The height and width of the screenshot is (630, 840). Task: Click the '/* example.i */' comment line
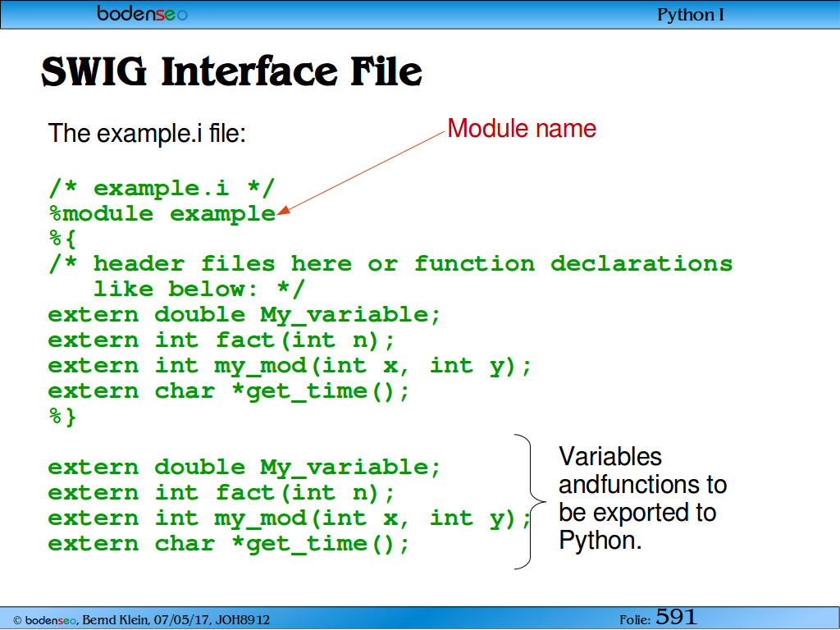coord(162,189)
